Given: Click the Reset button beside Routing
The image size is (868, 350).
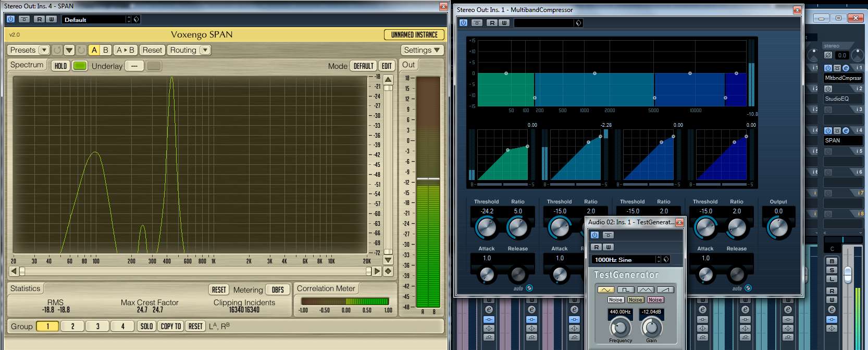Looking at the screenshot, I should tap(152, 50).
